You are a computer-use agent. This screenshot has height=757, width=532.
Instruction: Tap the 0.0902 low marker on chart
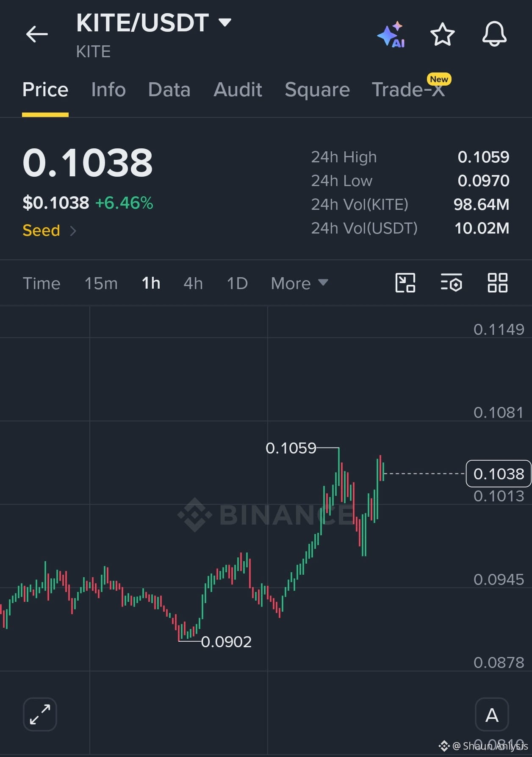click(226, 642)
